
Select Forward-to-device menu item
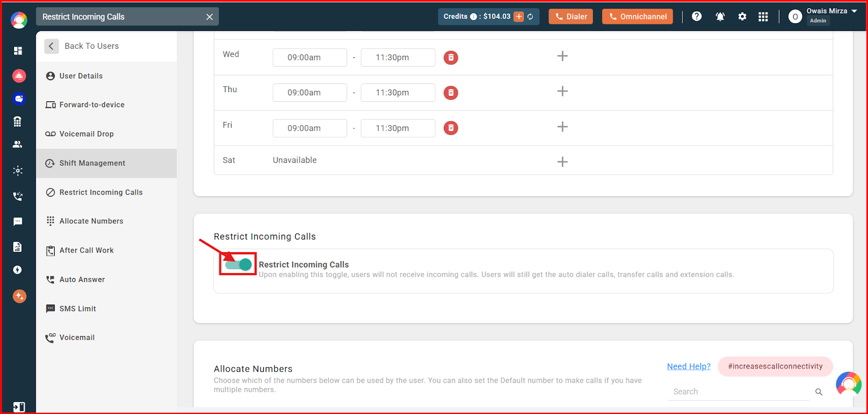click(x=106, y=105)
